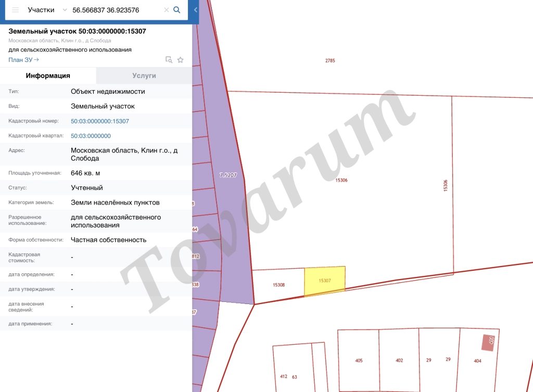The height and width of the screenshot is (392, 533).
Task: Select the Информация tab
Action: (48, 75)
